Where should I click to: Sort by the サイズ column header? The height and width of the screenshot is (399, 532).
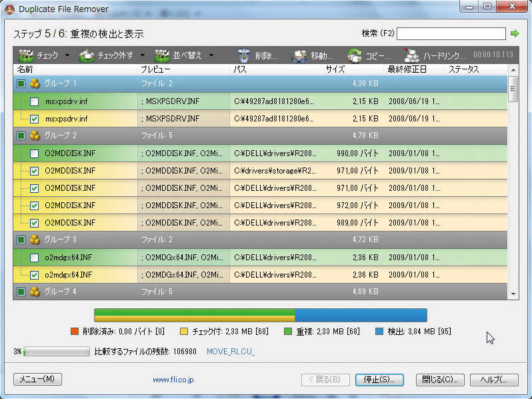[x=353, y=69]
